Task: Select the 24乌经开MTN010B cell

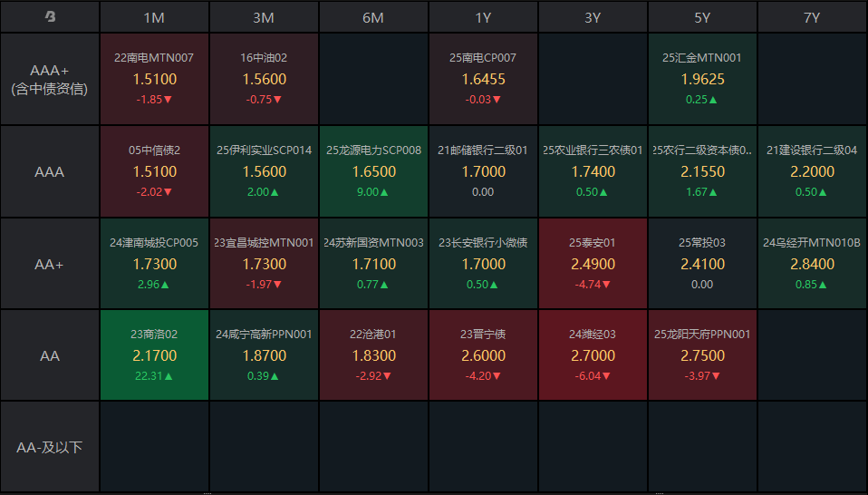Action: (812, 264)
